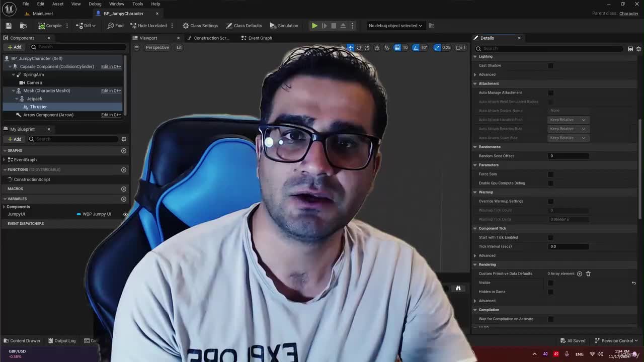
Task: Click the Find button in the toolbar
Action: tap(115, 26)
